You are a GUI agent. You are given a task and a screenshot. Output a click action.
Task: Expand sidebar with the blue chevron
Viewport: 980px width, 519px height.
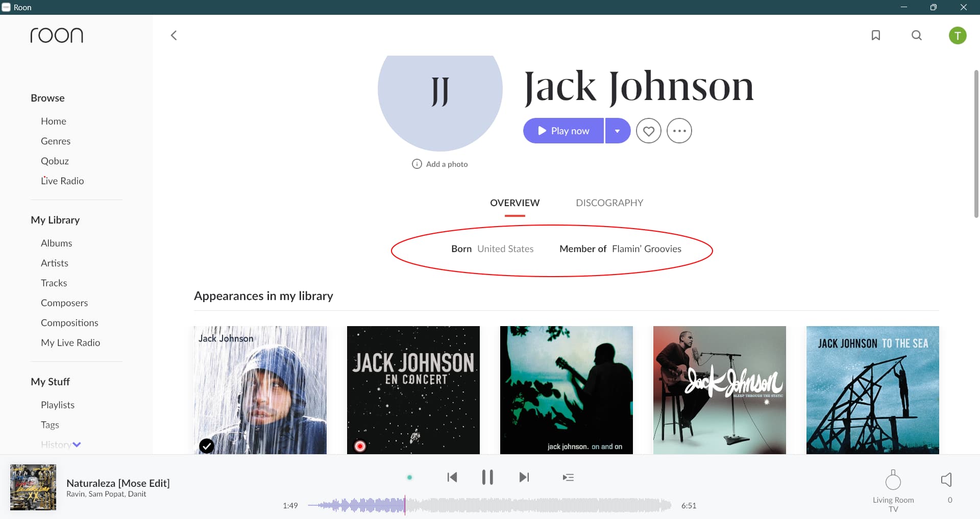pos(77,444)
